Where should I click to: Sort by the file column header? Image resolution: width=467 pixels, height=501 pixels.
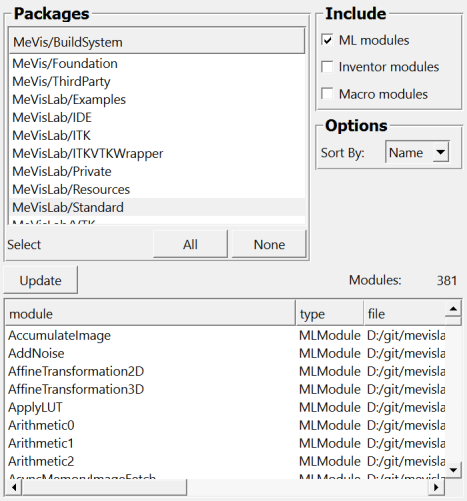404,313
